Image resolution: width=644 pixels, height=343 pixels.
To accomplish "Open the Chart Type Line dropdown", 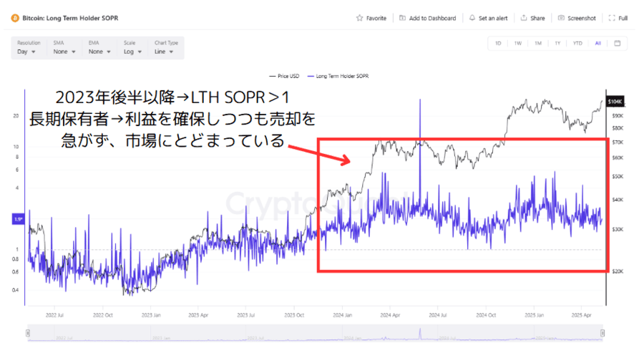I will pos(164,52).
